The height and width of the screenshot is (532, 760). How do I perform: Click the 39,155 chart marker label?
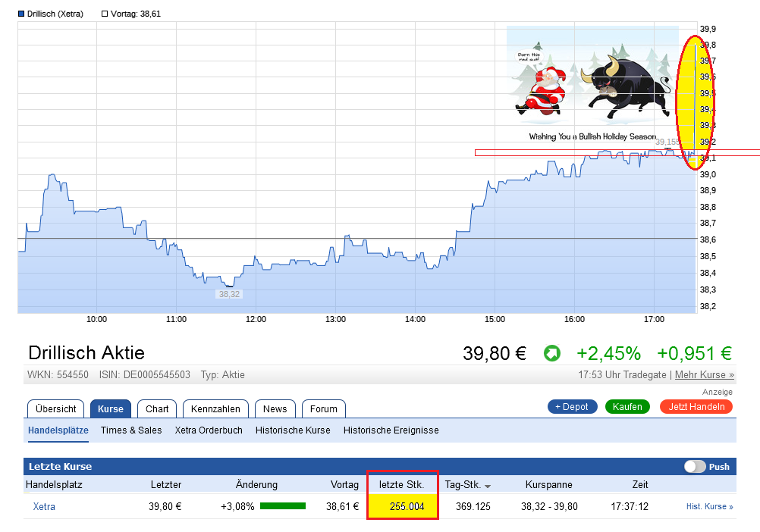pos(667,142)
